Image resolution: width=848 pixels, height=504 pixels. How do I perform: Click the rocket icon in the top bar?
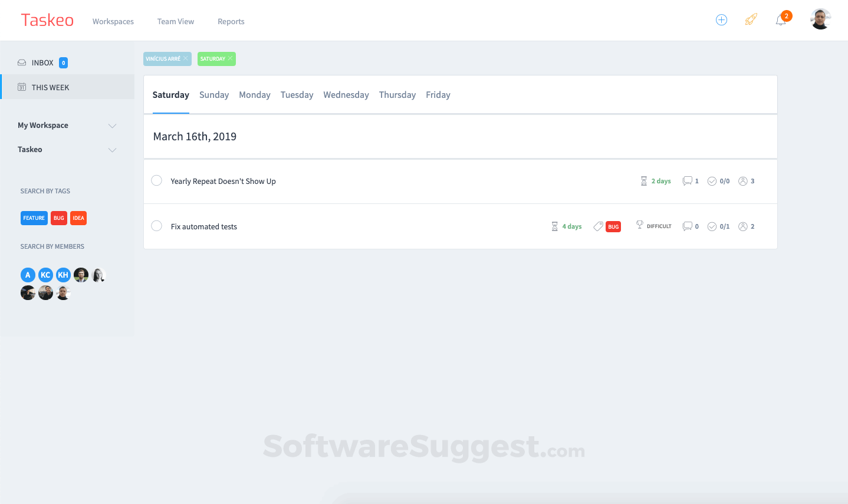click(x=751, y=19)
